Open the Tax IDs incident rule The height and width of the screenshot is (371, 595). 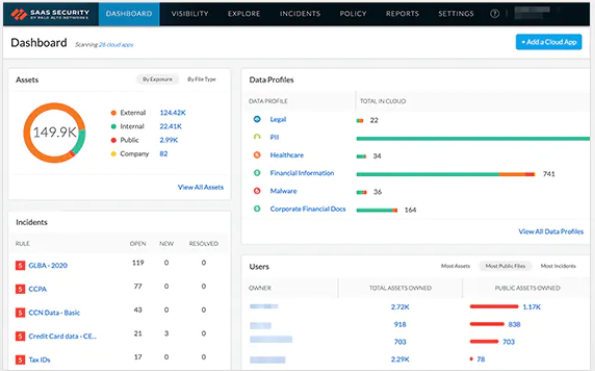click(x=39, y=360)
